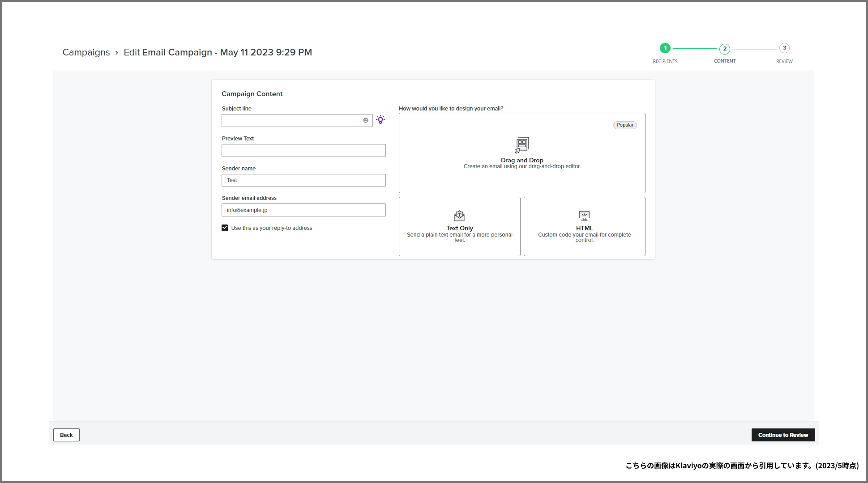Image resolution: width=868 pixels, height=483 pixels.
Task: Open emoji picker in Subject line field
Action: pyautogui.click(x=366, y=120)
